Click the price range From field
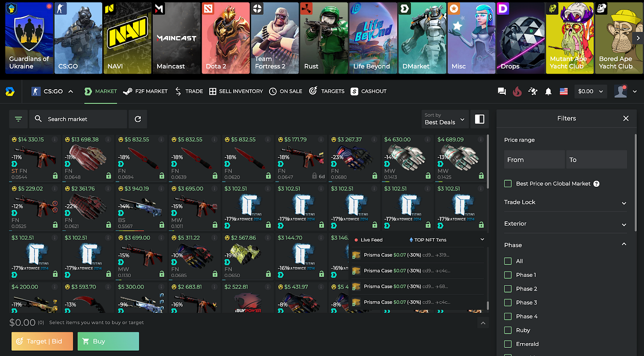Image resolution: width=644 pixels, height=356 pixels. coord(535,160)
